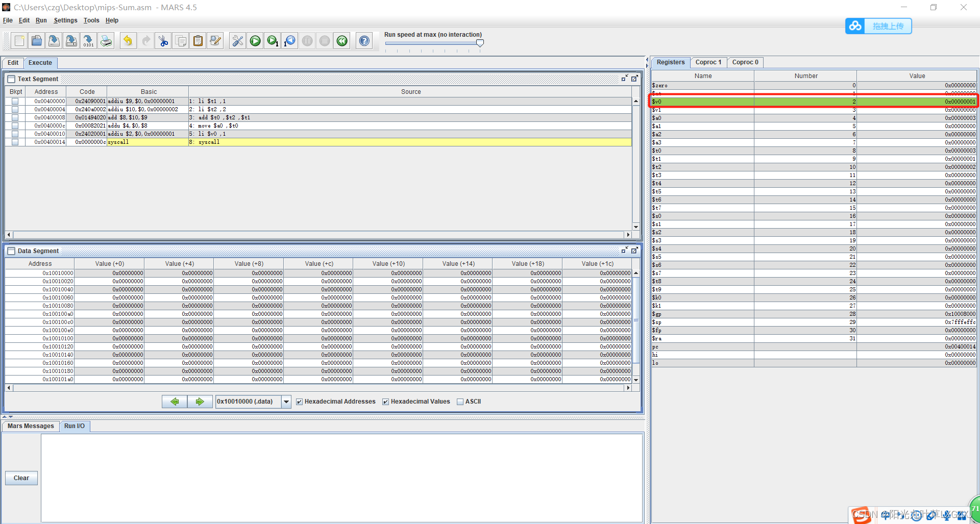Click the Run I/O output text area
This screenshot has height=524, width=980.
pos(341,478)
